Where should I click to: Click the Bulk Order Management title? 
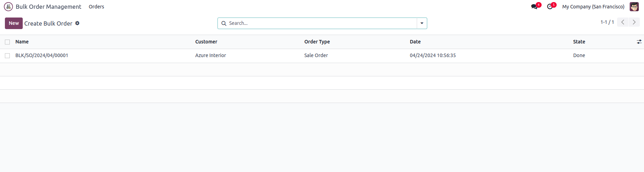pyautogui.click(x=49, y=7)
